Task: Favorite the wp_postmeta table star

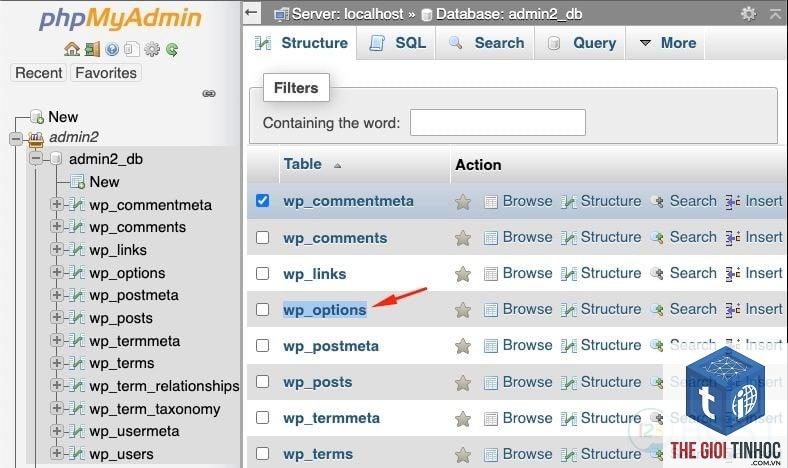Action: tap(462, 346)
